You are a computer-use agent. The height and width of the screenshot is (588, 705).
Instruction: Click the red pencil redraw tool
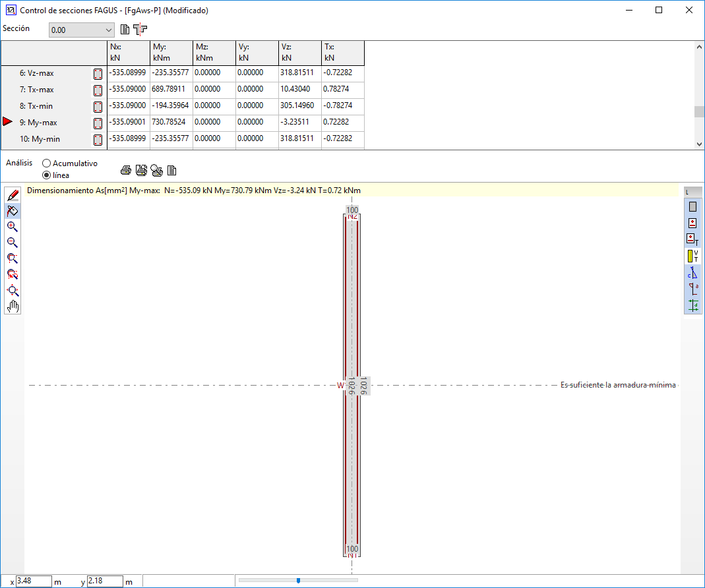click(x=13, y=194)
